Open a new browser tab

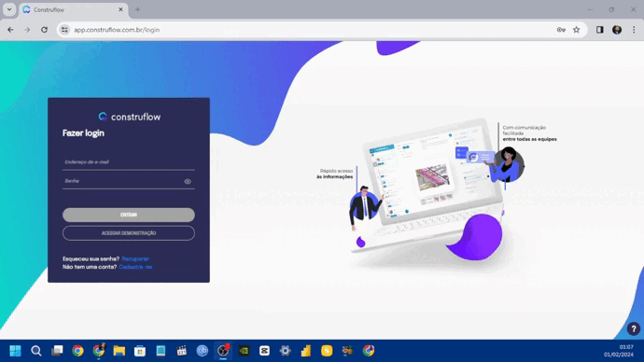(137, 9)
